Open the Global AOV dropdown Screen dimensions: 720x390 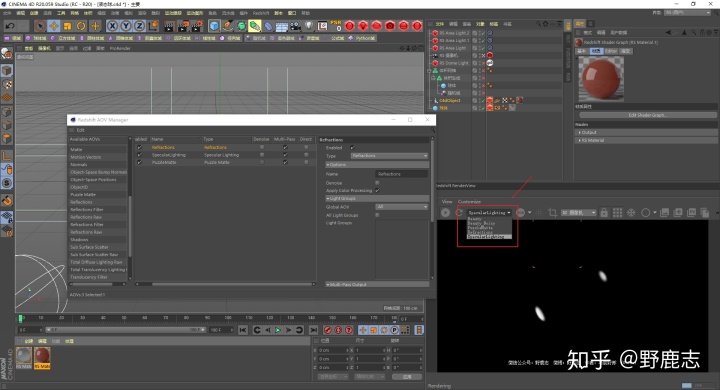pos(402,207)
